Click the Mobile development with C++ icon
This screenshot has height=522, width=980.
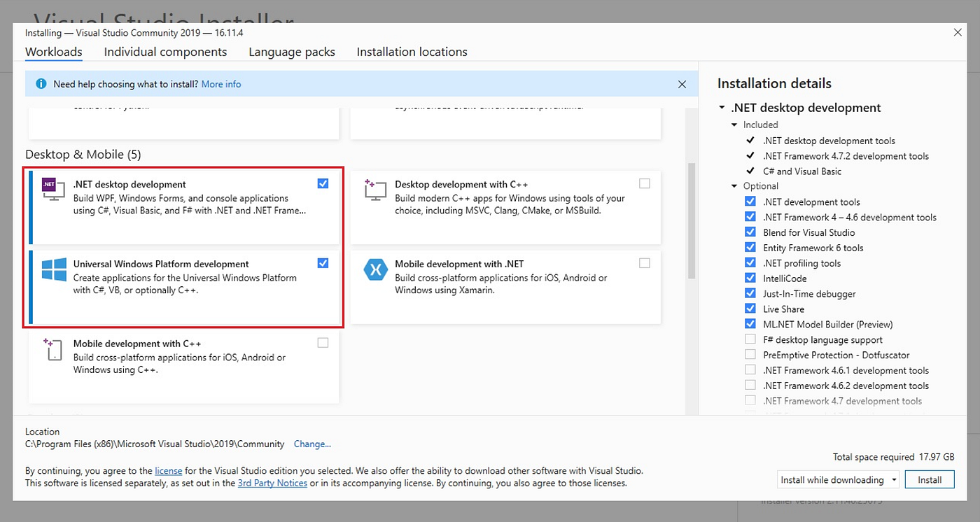pos(54,349)
